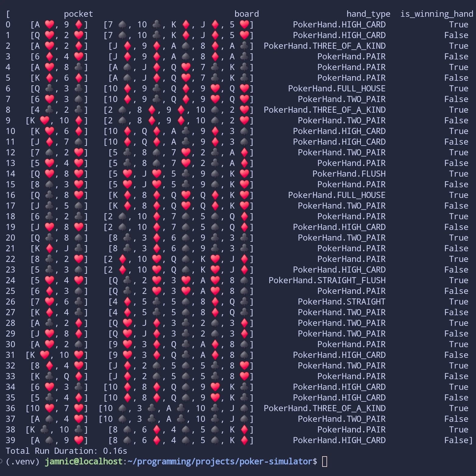
Task: Click the row index '23'
Action: pos(10,270)
